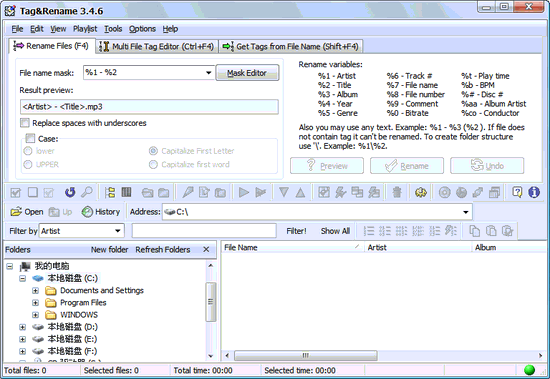Click the downward triangle move-down icon
The image size is (550, 379).
click(x=284, y=192)
